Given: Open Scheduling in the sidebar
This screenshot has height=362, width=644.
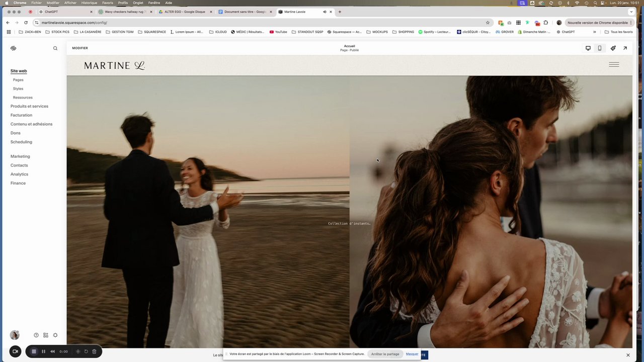Looking at the screenshot, I should click(21, 142).
